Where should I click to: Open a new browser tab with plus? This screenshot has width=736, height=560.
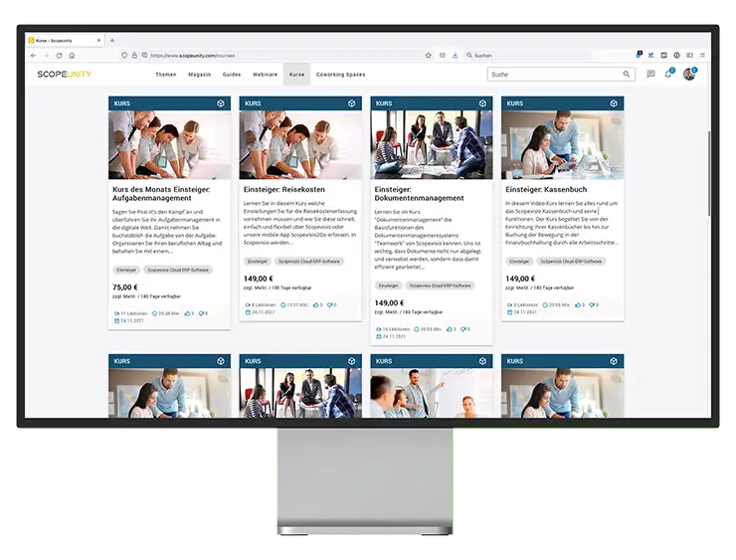tap(112, 41)
